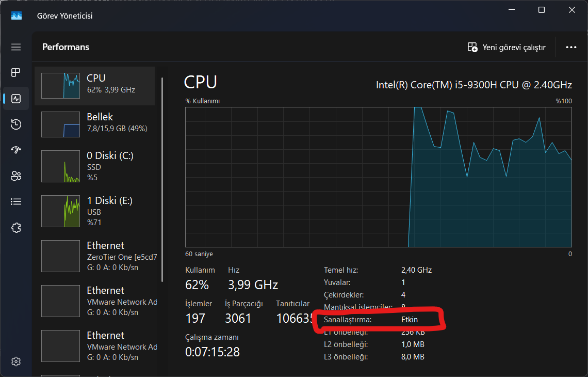Click the 0 Diski mini graph thumbnail
The height and width of the screenshot is (377, 588).
coord(60,166)
